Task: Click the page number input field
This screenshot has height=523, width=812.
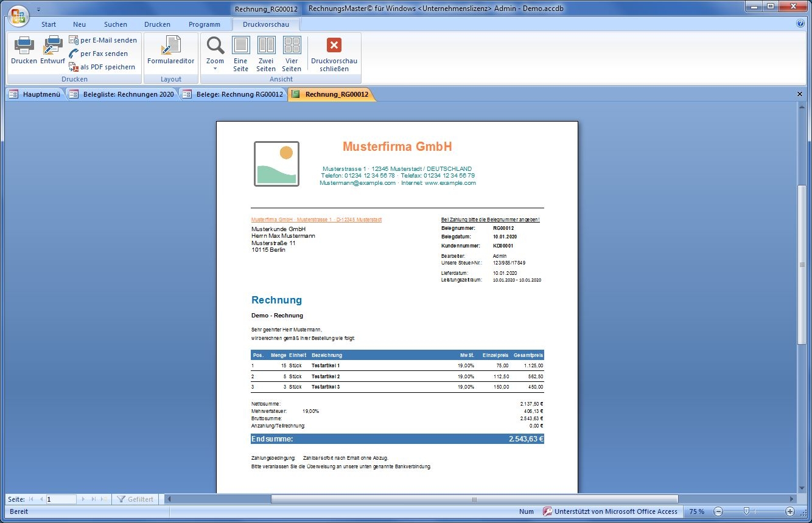Action: click(x=61, y=499)
